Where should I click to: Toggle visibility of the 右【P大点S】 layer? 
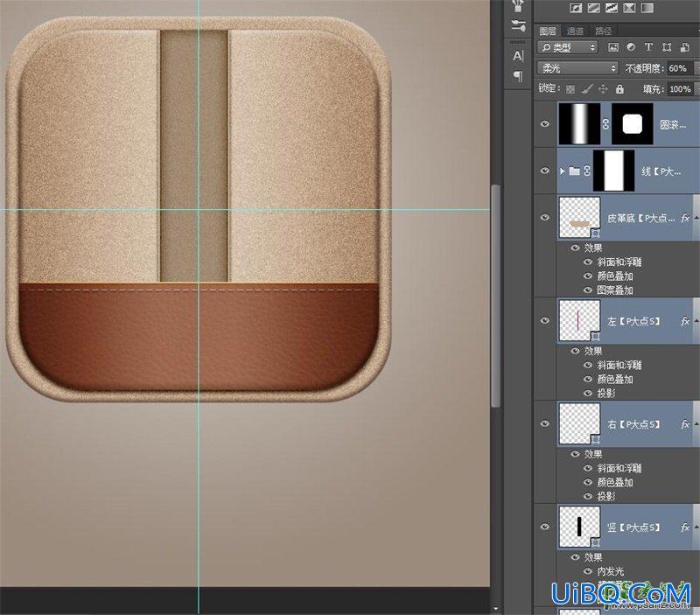point(545,423)
